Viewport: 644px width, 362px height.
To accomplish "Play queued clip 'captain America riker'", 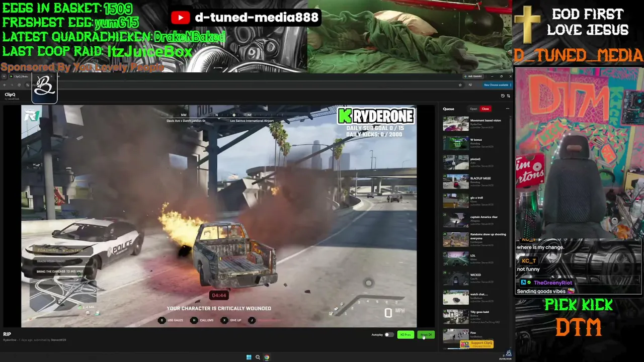I will [x=476, y=220].
